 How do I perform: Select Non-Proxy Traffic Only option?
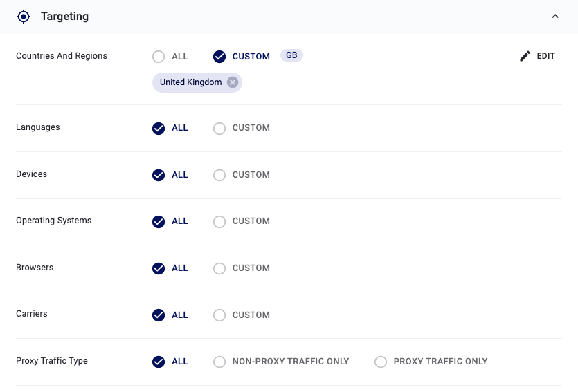(x=219, y=362)
